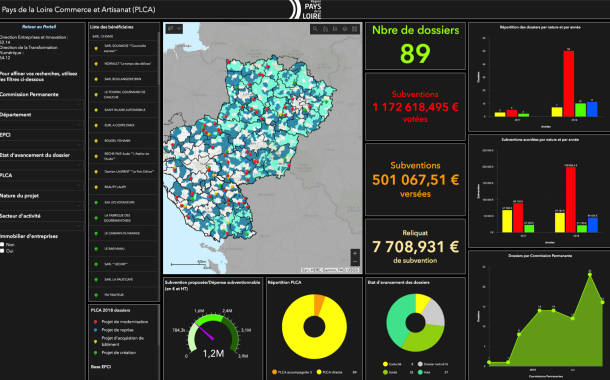Open the basemap switcher icon

[345, 29]
